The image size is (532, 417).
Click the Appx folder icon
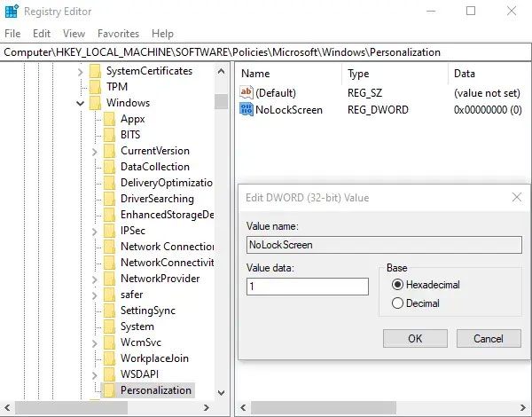click(110, 119)
